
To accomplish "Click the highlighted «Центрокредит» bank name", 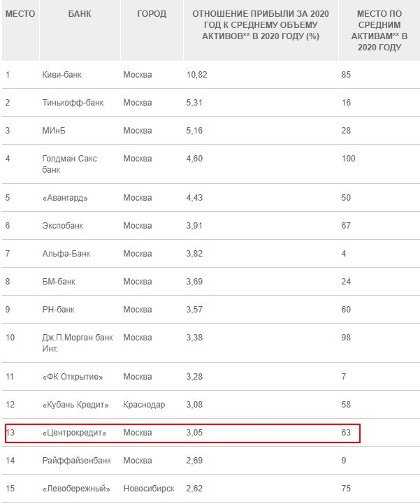I will click(x=74, y=433).
